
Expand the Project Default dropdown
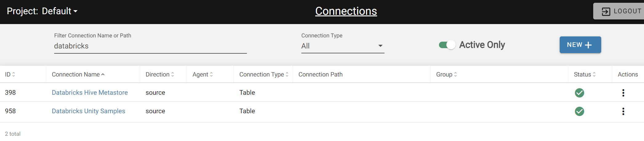42,11
